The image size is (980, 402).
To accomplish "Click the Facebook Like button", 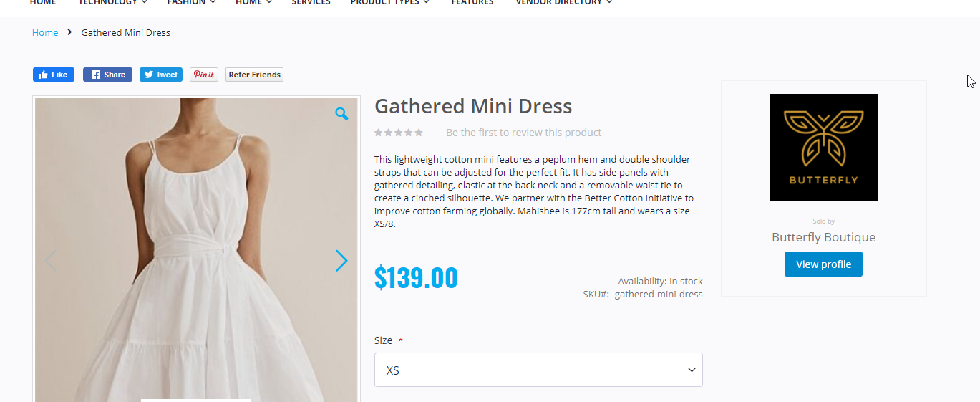I will 54,75.
